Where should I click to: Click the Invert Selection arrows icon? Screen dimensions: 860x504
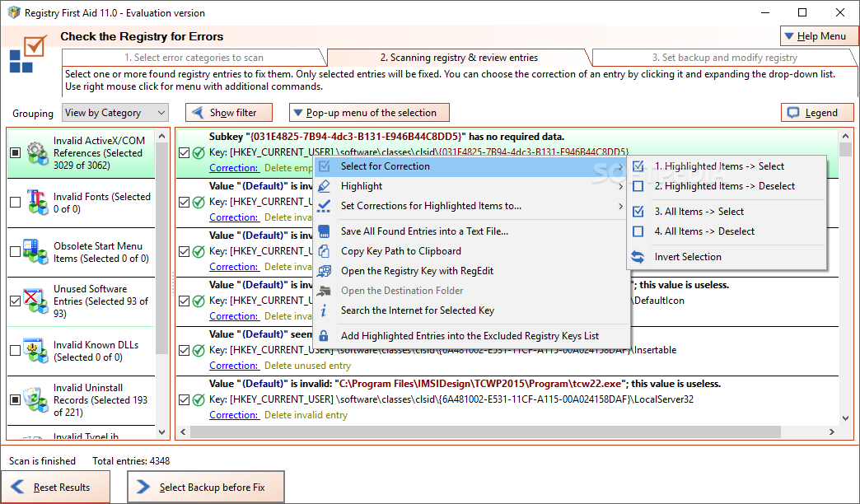(638, 257)
